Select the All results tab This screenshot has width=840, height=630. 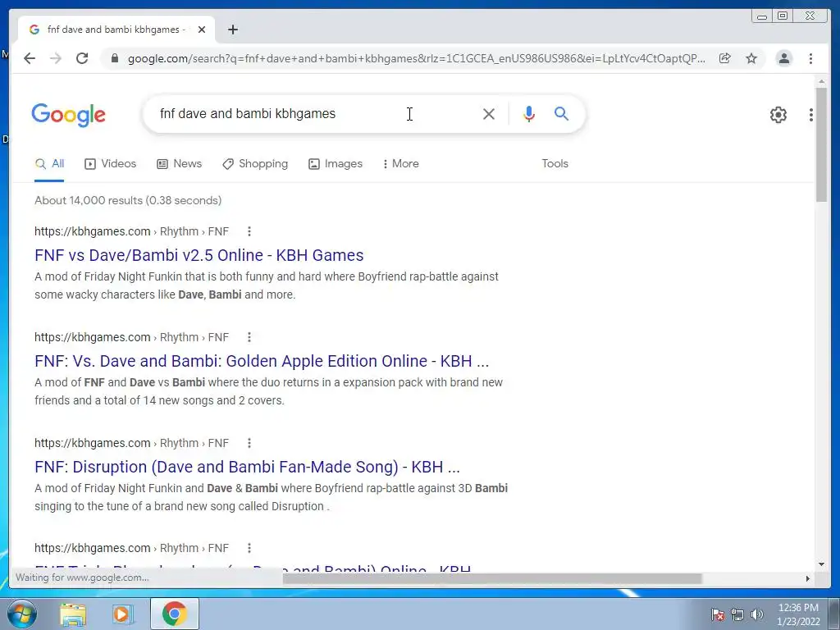(x=50, y=164)
